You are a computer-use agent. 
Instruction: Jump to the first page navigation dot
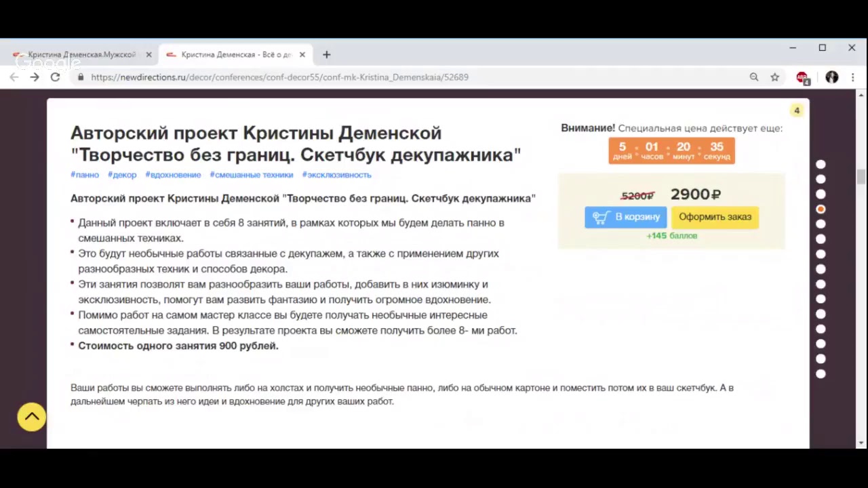(x=821, y=164)
